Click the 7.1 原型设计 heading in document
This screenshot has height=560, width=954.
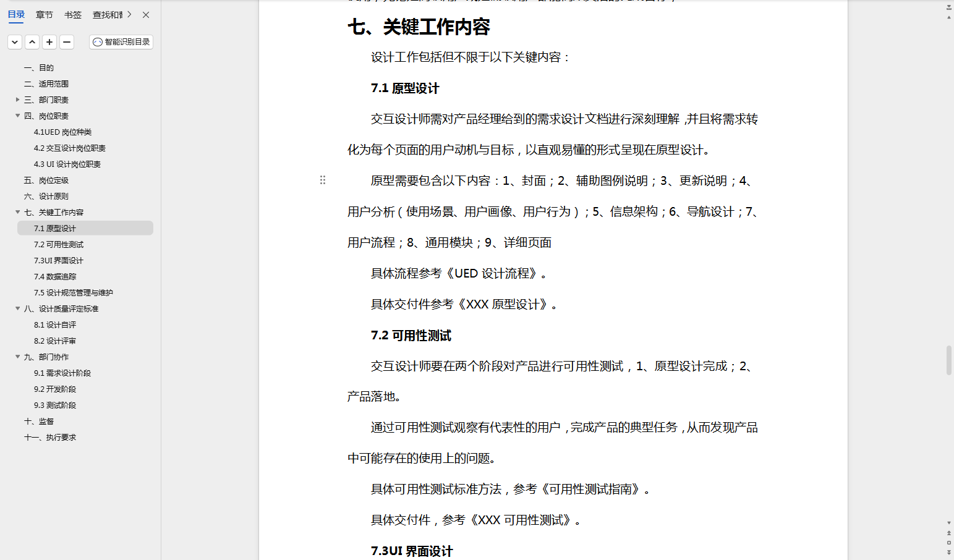coord(405,88)
